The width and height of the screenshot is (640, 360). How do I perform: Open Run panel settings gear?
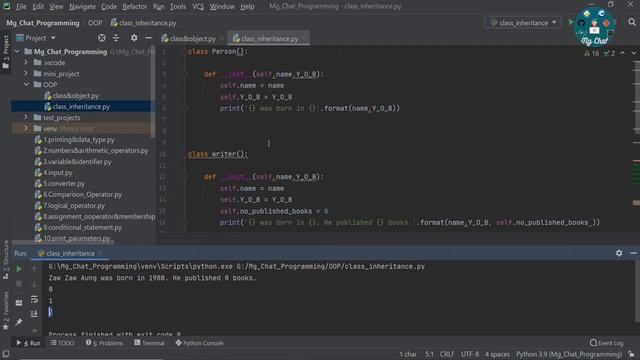(x=619, y=253)
